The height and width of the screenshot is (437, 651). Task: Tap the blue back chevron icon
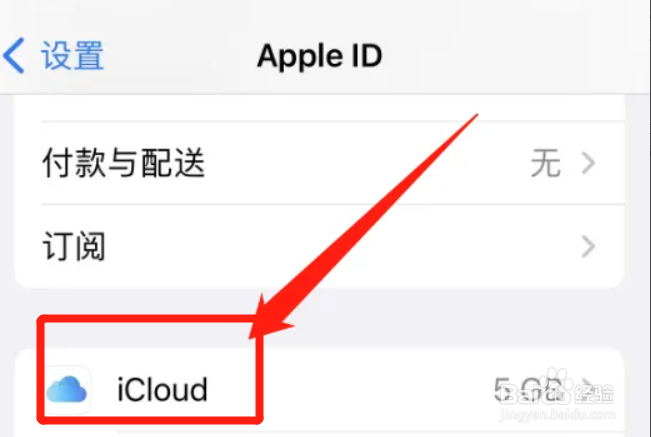click(14, 56)
